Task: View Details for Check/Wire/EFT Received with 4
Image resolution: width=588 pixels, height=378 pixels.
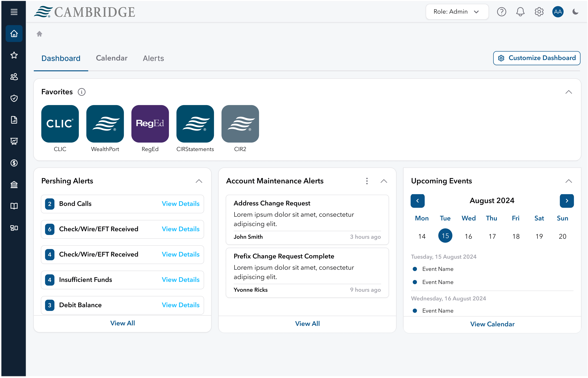Action: 181,254
